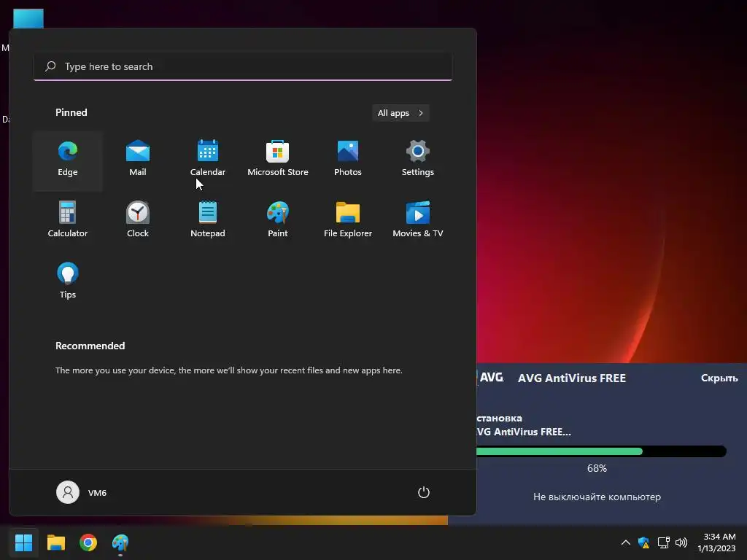Image resolution: width=747 pixels, height=560 pixels.
Task: Open File Explorer from the taskbar
Action: tap(55, 542)
